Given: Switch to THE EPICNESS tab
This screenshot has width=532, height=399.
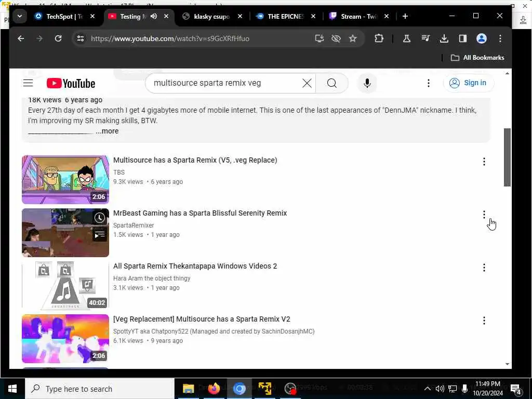Looking at the screenshot, I should click(x=285, y=16).
